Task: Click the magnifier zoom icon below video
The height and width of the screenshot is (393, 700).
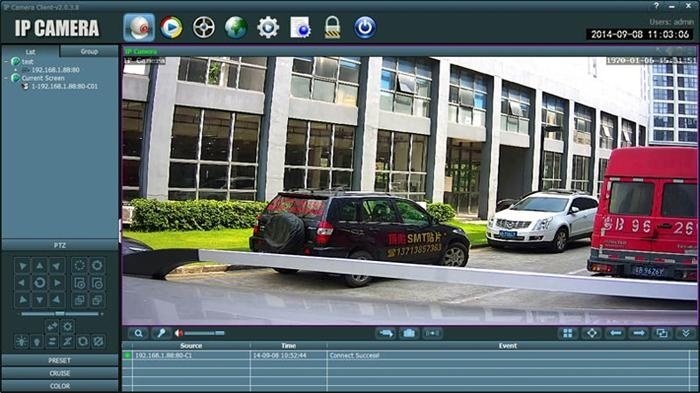Action: pyautogui.click(x=138, y=333)
